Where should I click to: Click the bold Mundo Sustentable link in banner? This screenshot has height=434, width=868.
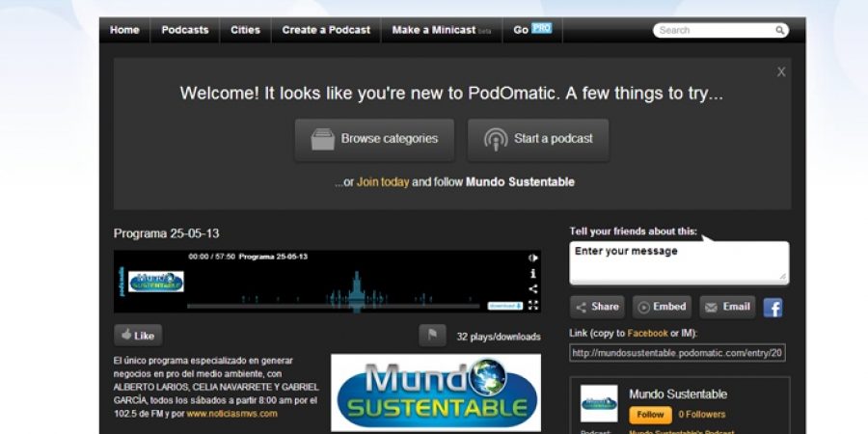tap(520, 182)
